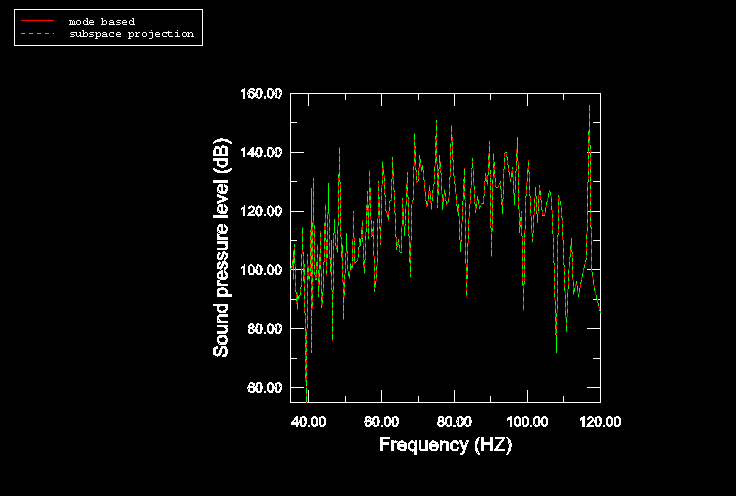Click the 160.00 tick label on the vertical axis

point(261,94)
